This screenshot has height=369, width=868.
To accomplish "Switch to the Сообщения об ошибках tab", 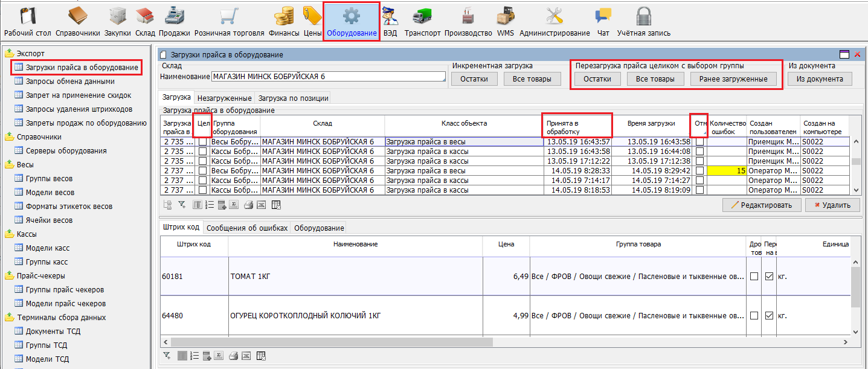I will pos(246,228).
